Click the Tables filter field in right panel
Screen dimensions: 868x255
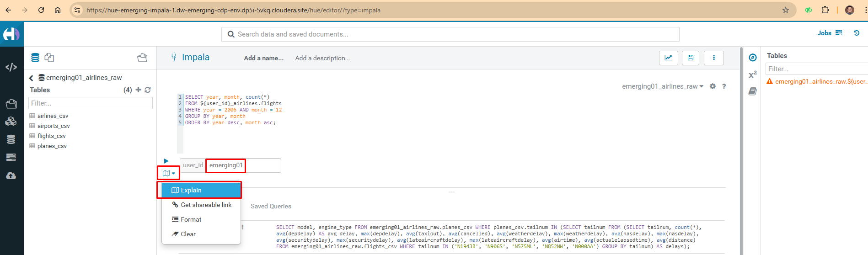tap(816, 69)
